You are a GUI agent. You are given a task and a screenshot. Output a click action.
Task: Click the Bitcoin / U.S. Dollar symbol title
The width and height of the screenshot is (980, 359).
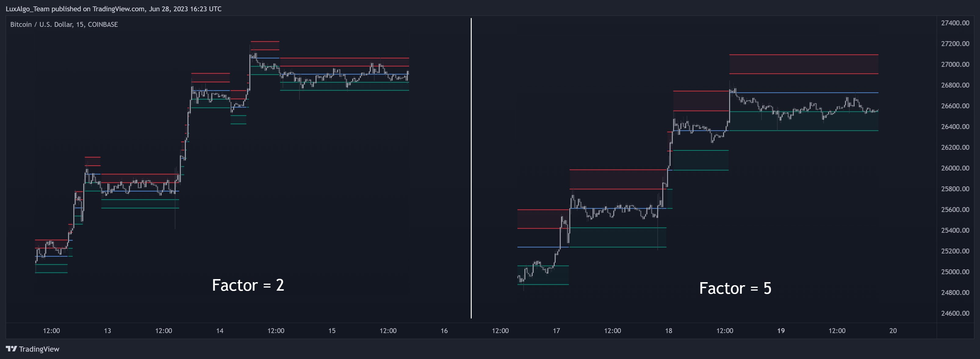64,24
